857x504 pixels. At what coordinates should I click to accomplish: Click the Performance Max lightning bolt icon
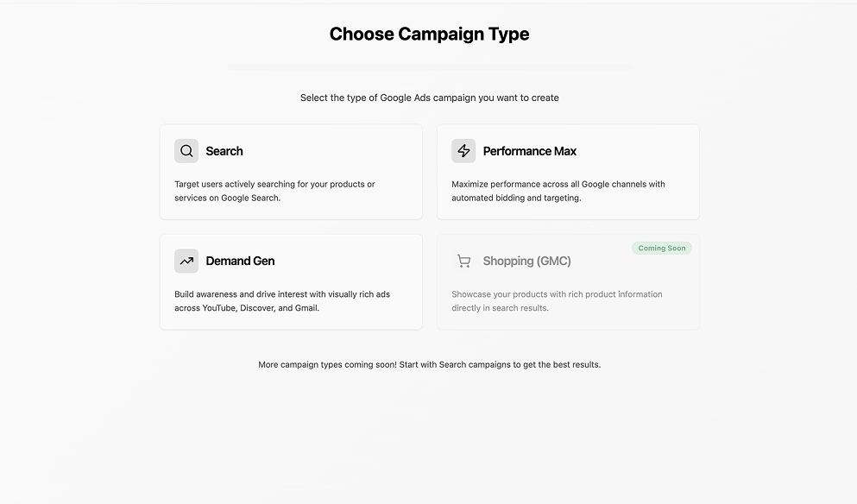[463, 151]
